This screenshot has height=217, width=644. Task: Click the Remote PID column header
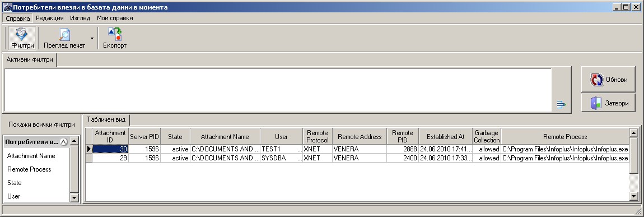pos(403,136)
